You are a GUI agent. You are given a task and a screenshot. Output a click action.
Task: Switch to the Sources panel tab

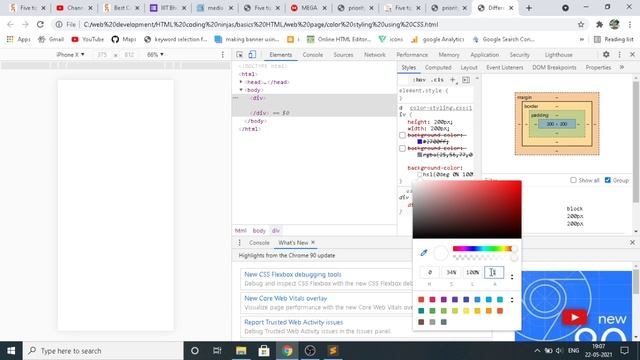point(343,54)
